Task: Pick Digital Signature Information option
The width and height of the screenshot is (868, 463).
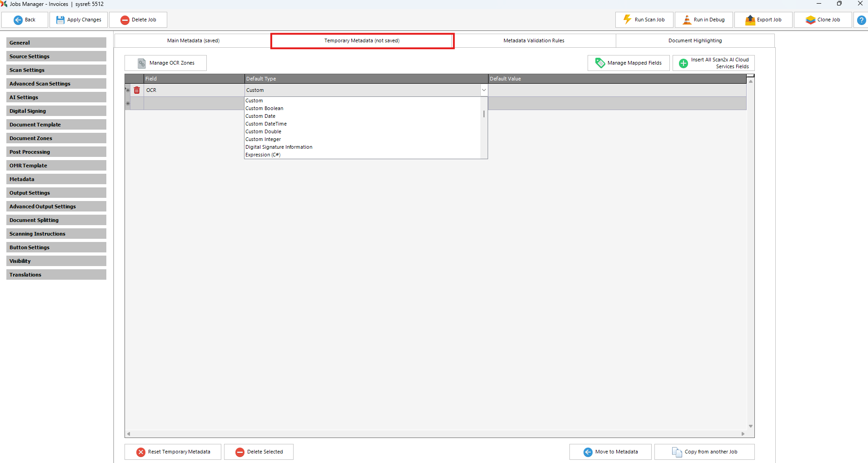Action: pyautogui.click(x=279, y=147)
